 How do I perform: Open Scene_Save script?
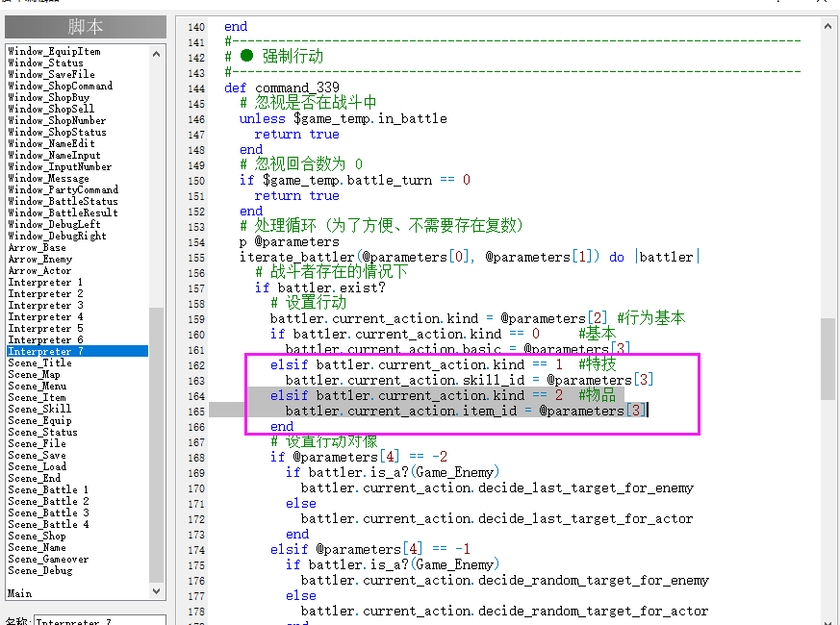37,455
